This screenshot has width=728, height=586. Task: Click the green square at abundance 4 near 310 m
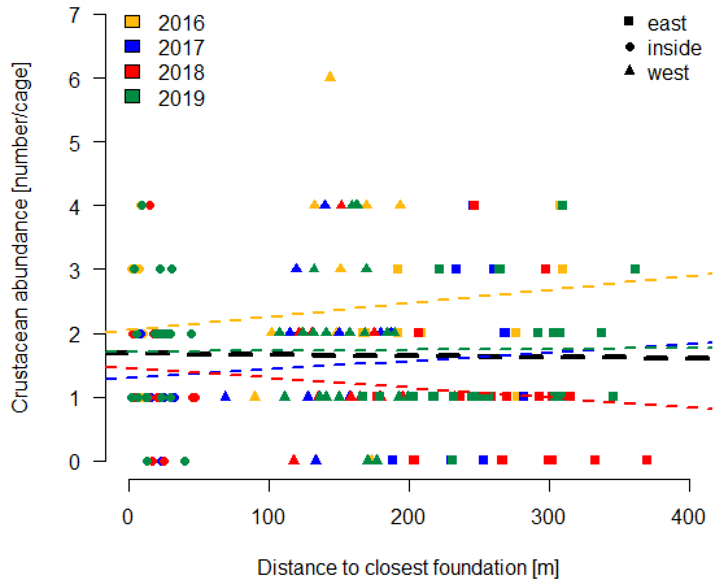pyautogui.click(x=562, y=205)
